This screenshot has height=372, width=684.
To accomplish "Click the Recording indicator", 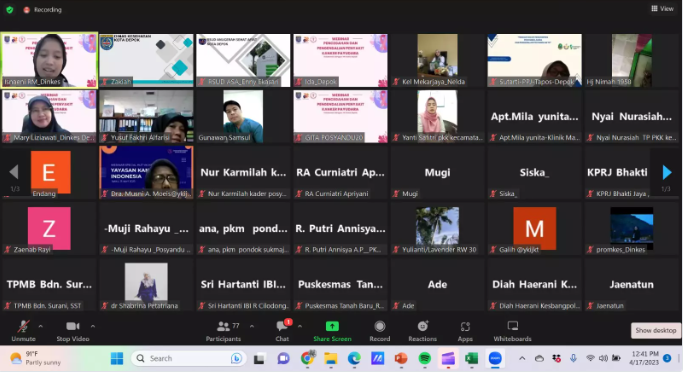I will [x=43, y=10].
